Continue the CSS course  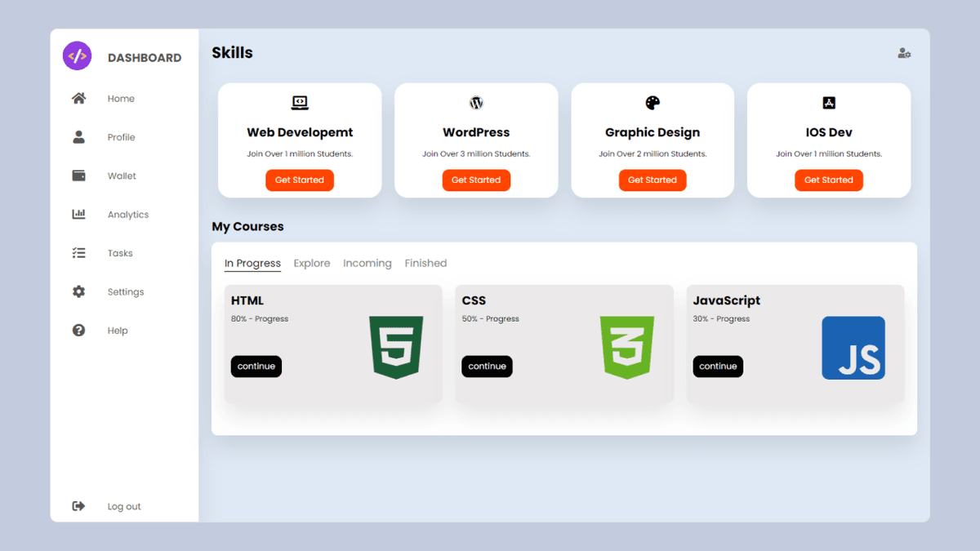click(x=487, y=367)
